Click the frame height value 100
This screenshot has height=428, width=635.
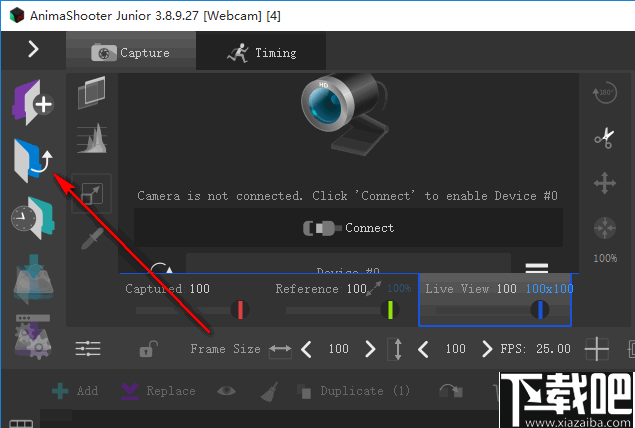point(455,349)
